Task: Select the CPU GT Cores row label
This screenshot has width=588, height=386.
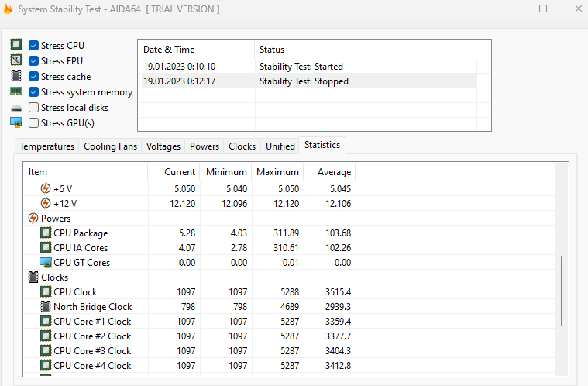Action: tap(82, 263)
